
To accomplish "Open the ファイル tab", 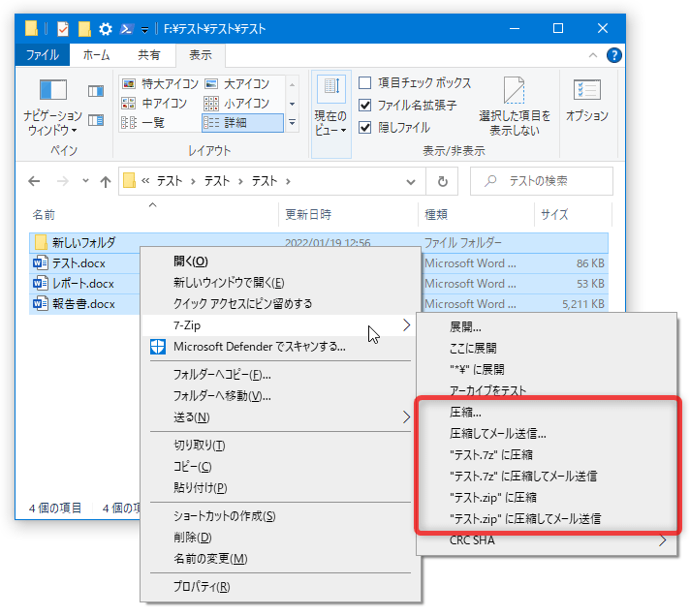I will (x=43, y=55).
